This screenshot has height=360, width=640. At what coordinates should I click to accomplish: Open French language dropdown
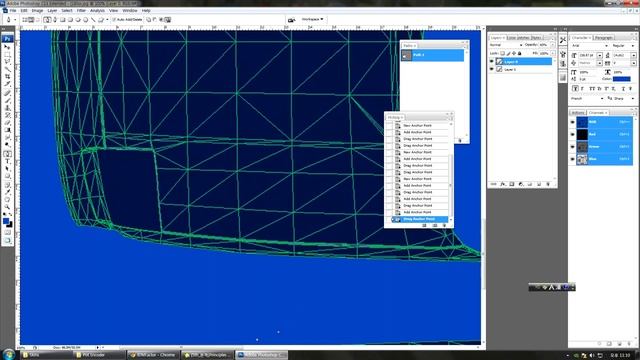(x=587, y=98)
